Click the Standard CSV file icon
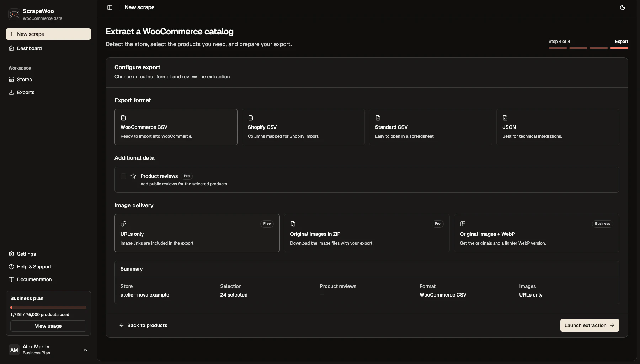This screenshot has width=640, height=364. pos(378,118)
